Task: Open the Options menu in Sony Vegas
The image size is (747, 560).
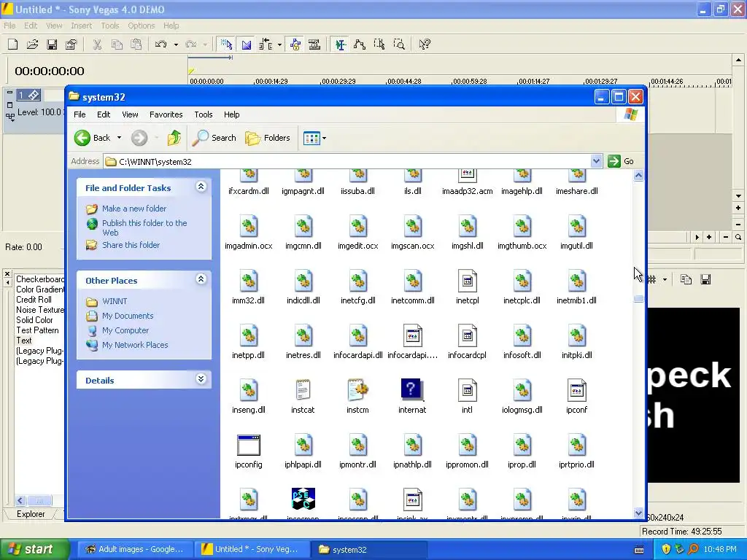Action: click(x=141, y=26)
